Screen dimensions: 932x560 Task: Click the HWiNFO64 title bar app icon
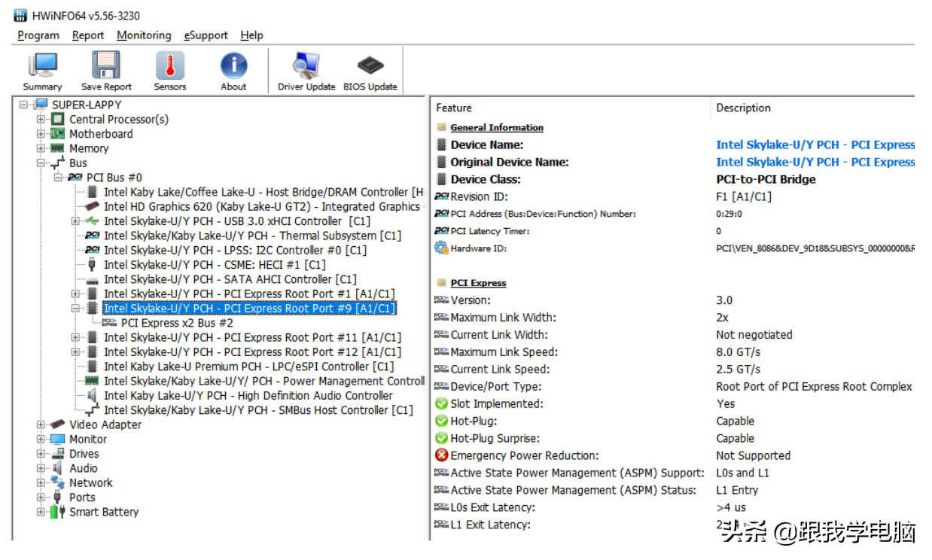pyautogui.click(x=20, y=16)
